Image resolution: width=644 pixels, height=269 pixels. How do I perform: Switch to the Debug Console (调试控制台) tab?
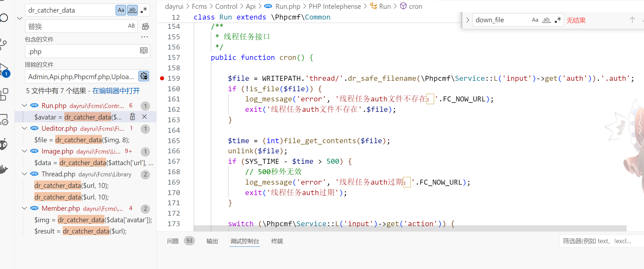pyautogui.click(x=245, y=241)
